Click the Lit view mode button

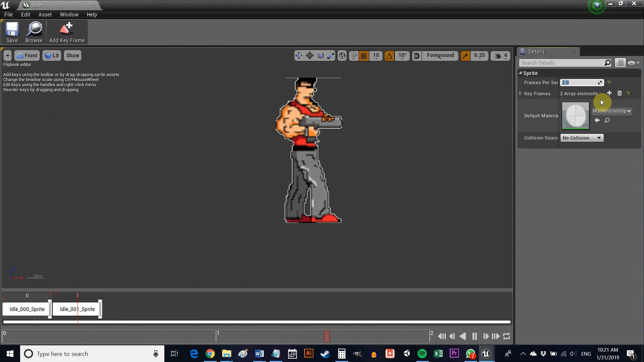point(52,56)
